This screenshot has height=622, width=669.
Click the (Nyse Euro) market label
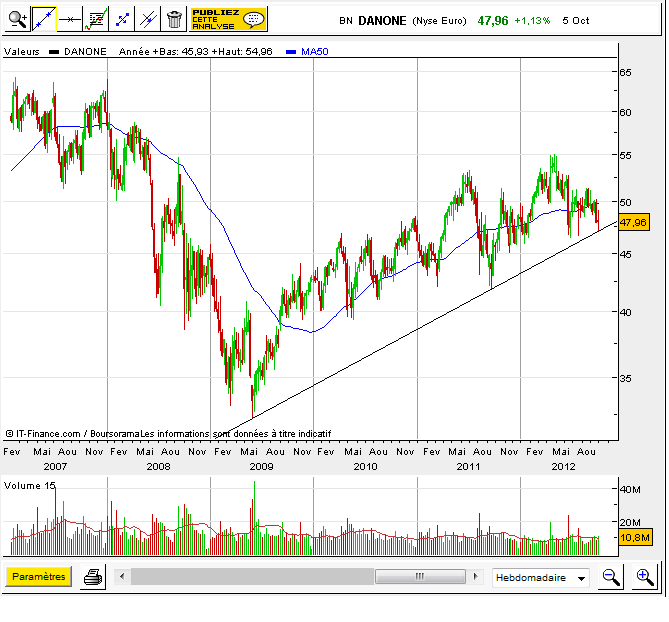(439, 21)
